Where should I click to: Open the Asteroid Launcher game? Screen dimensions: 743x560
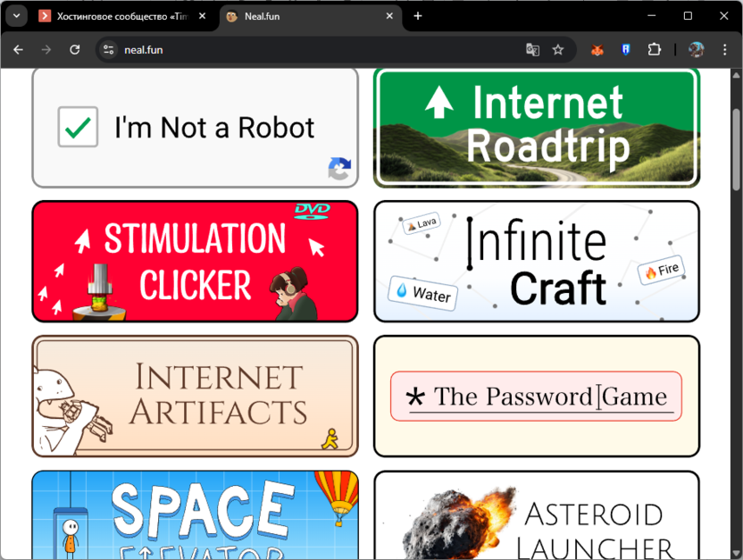[x=537, y=515]
